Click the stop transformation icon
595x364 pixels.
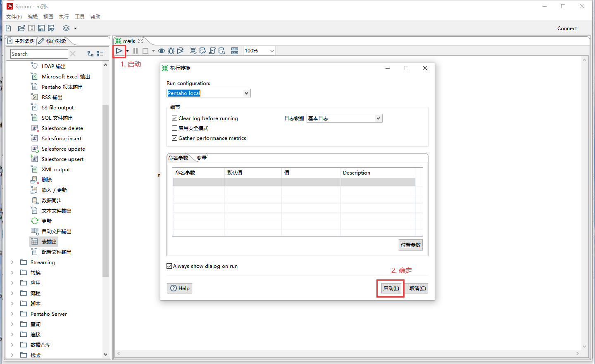[x=145, y=51]
